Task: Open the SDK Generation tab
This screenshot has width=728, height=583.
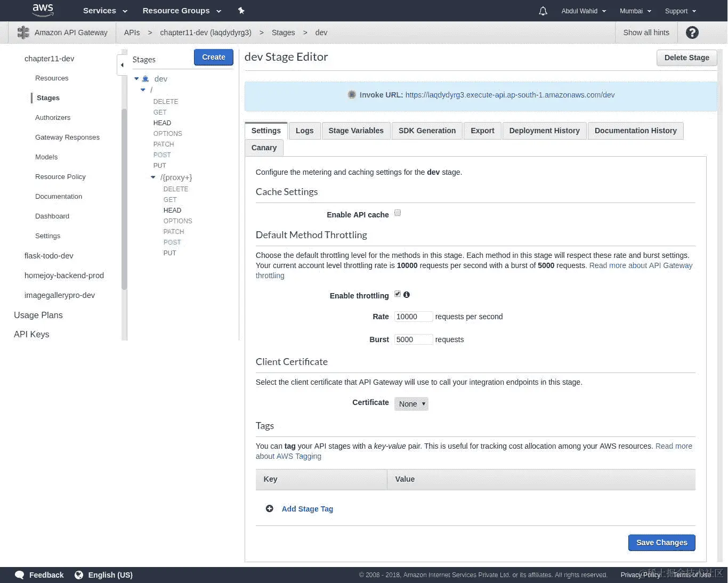Action: pyautogui.click(x=427, y=131)
